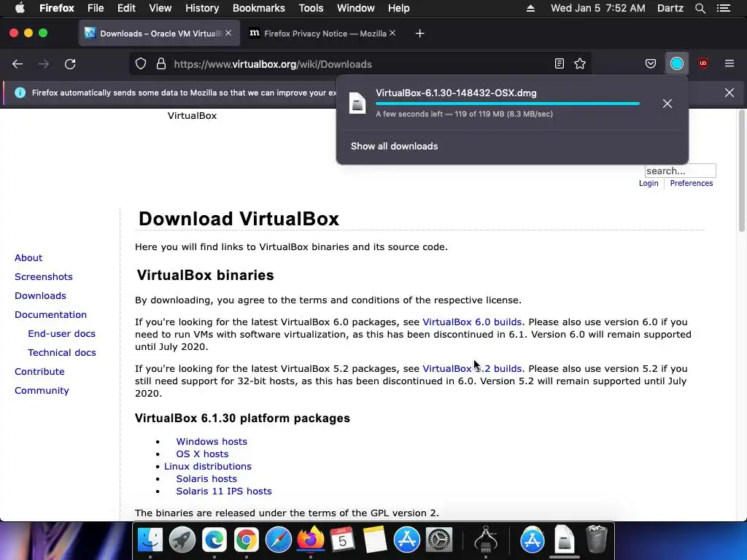Save page to Pocket icon

coord(650,64)
